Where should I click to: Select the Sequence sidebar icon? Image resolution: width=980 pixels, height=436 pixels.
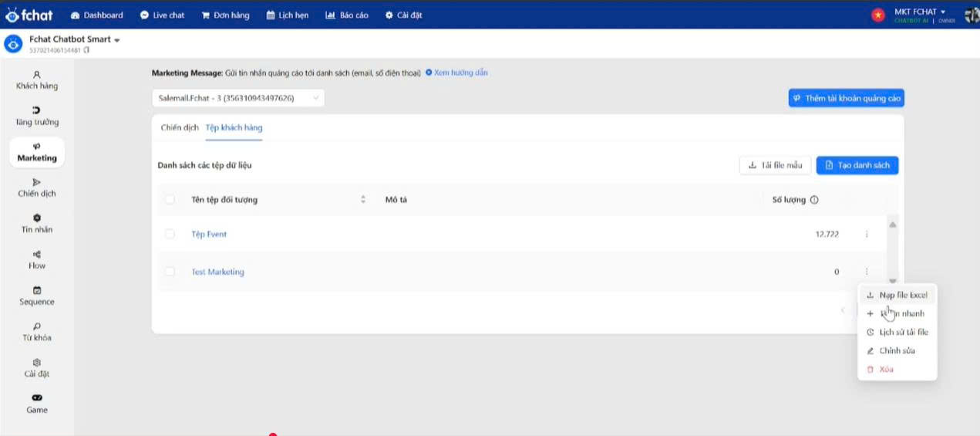pos(37,290)
